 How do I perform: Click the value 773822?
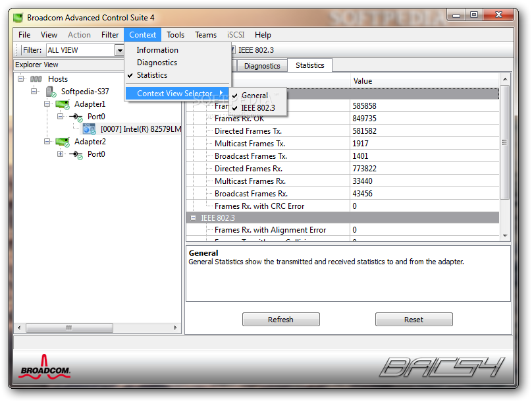pos(364,169)
